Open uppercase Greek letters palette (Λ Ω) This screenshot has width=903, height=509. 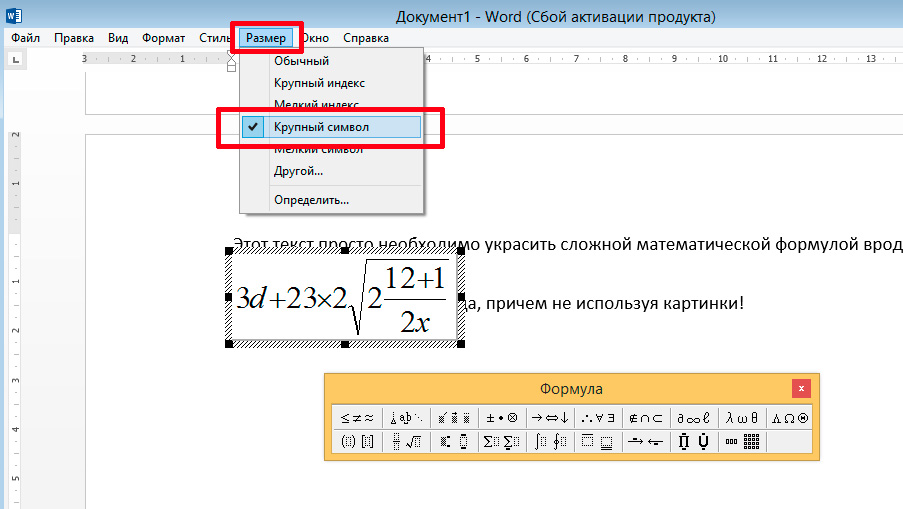pyautogui.click(x=789, y=418)
